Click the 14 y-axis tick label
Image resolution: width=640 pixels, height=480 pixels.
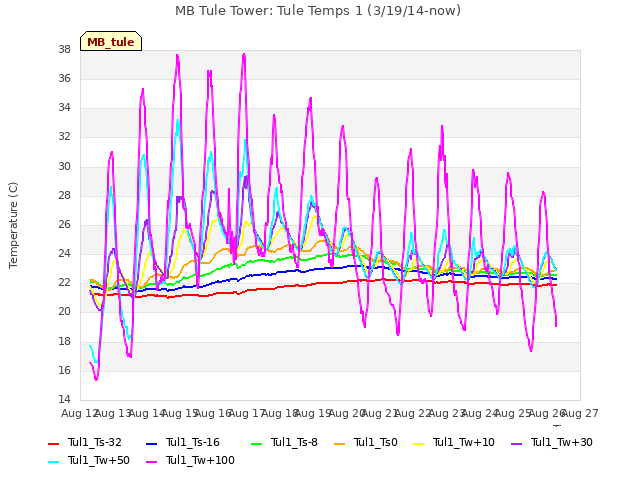(x=64, y=400)
